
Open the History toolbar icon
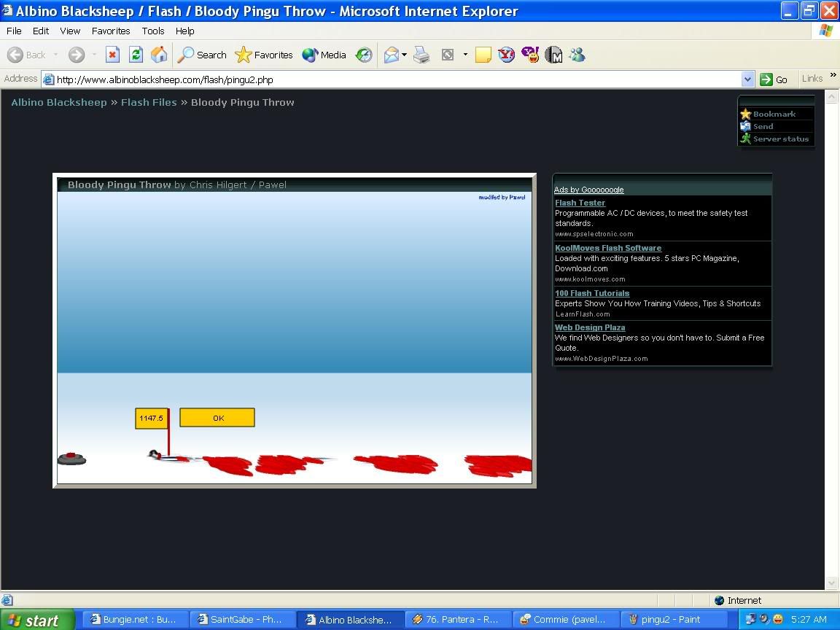(365, 55)
